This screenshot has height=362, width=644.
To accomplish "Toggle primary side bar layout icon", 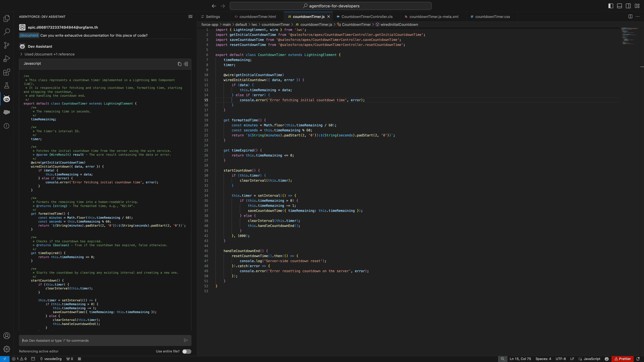I will point(611,6).
